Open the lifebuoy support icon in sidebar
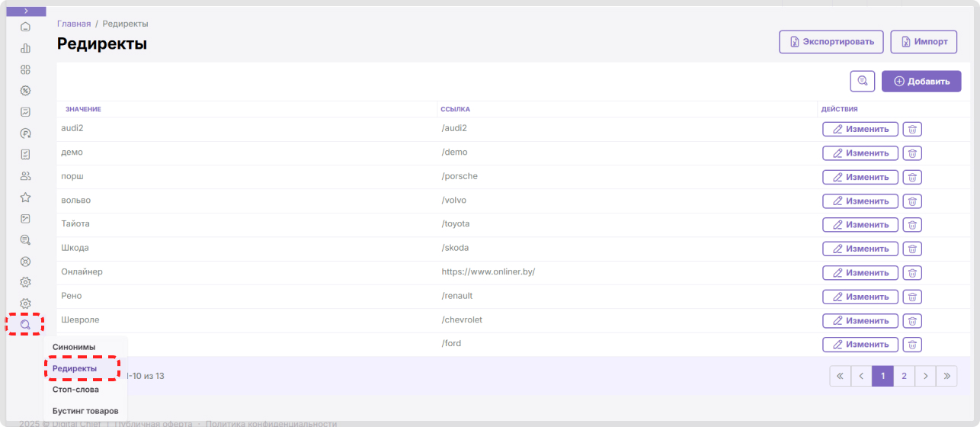 pyautogui.click(x=25, y=262)
